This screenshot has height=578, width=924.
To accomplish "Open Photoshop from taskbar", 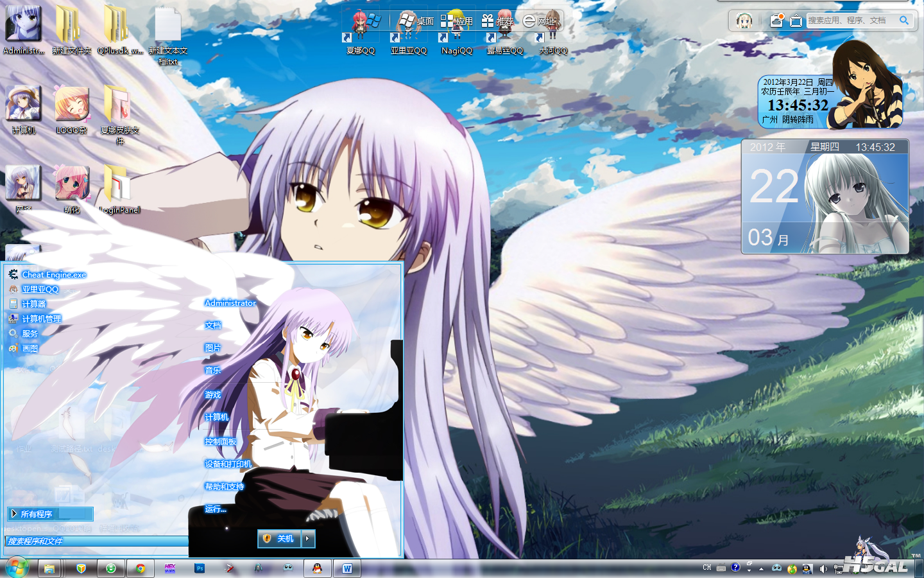I will tap(200, 568).
